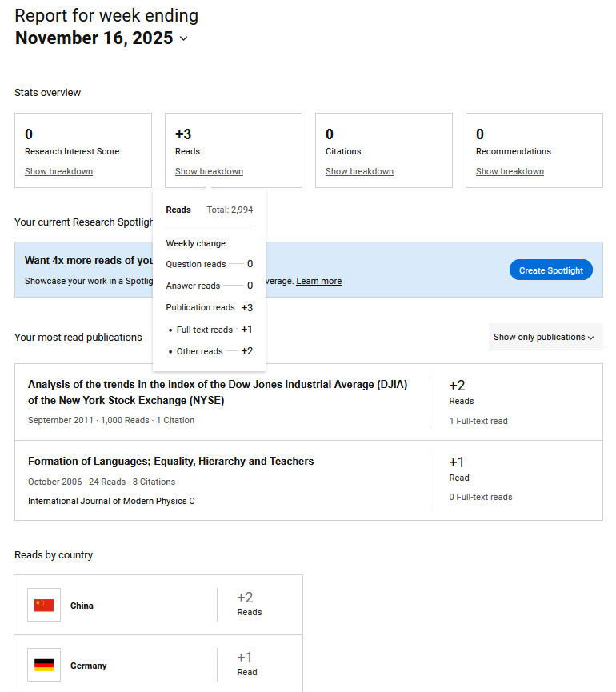Show breakdown for Recommendations
The image size is (616, 692).
[510, 171]
